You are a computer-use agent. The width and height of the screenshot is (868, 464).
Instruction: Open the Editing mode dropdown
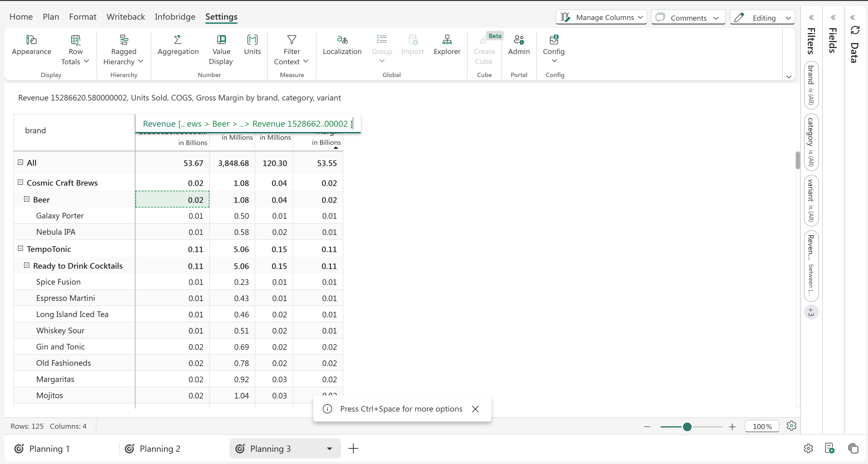[x=762, y=17]
